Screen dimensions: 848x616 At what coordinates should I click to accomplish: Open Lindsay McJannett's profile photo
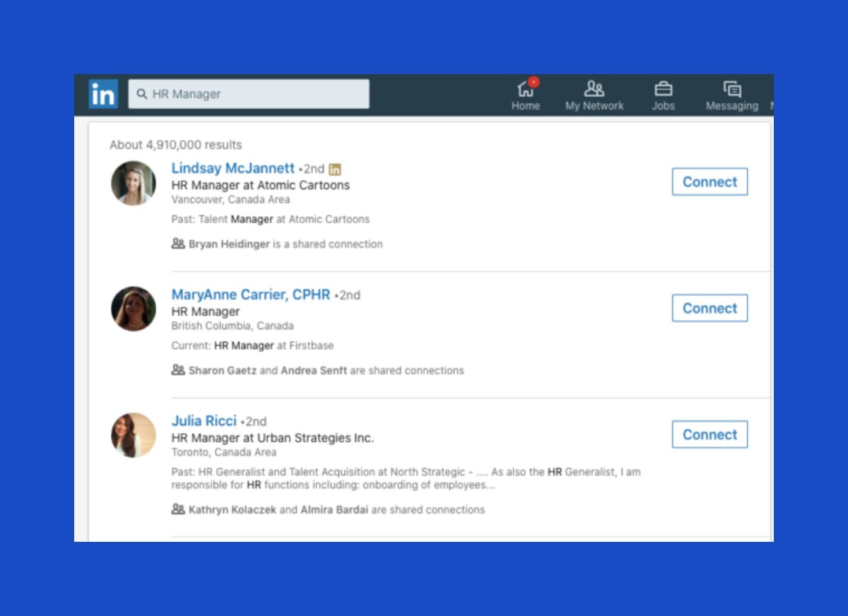point(134,183)
